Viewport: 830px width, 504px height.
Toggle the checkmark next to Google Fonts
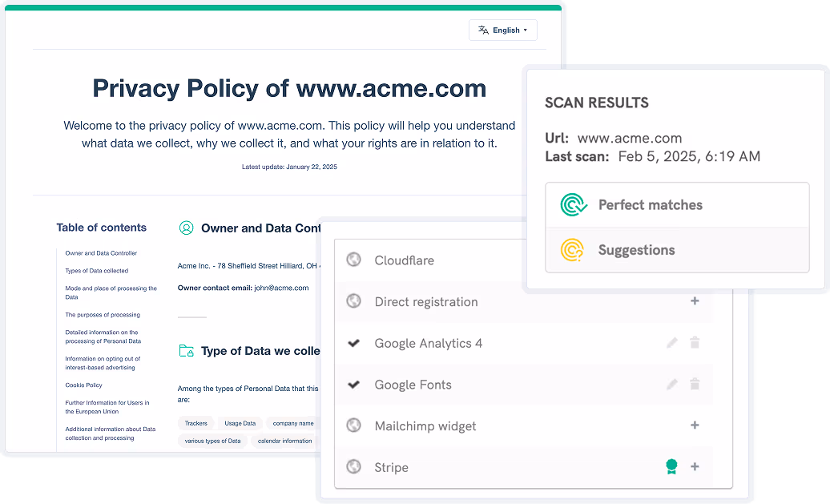pos(353,384)
